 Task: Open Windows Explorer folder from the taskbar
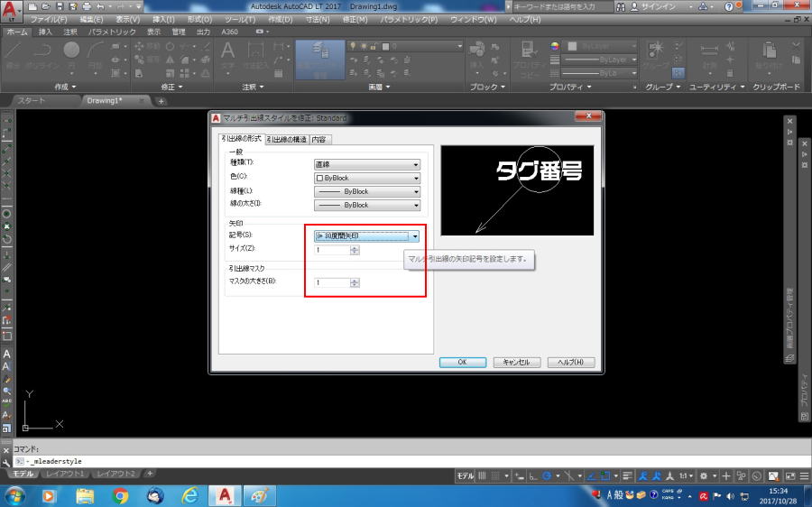coord(85,495)
